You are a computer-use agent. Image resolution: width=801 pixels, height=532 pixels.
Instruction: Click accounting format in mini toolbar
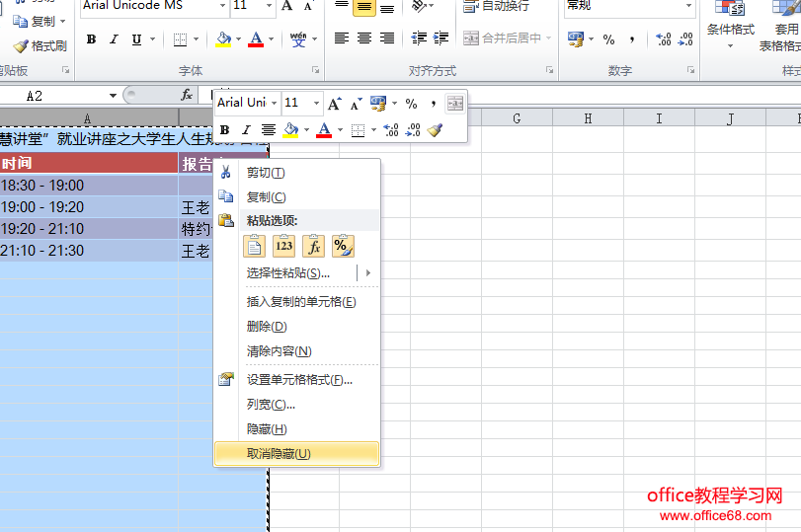378,104
